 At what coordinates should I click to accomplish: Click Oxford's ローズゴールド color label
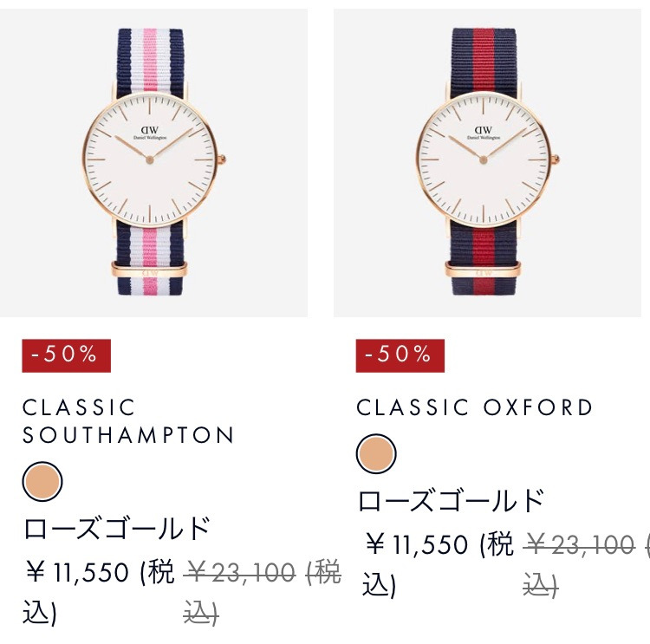(x=451, y=500)
